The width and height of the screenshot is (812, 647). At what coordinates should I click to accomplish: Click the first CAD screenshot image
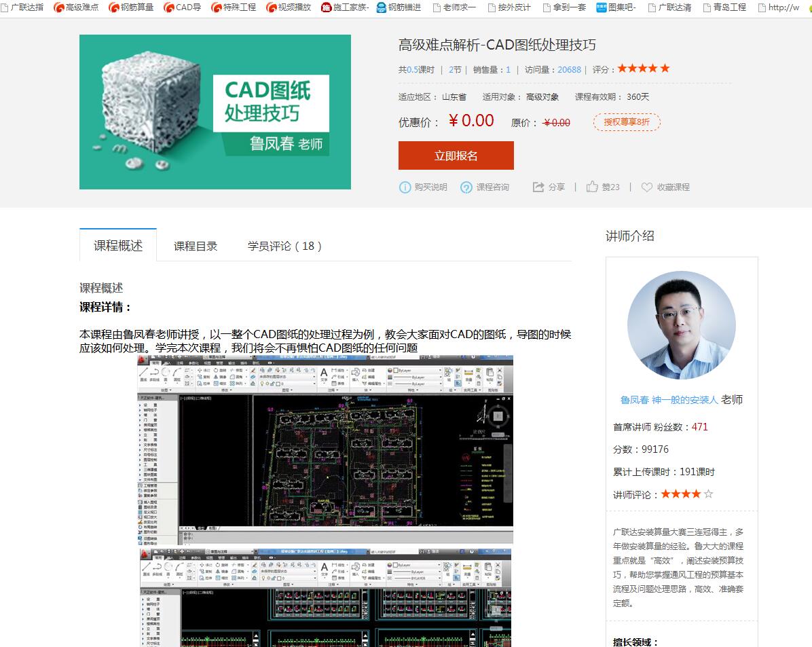click(325, 449)
